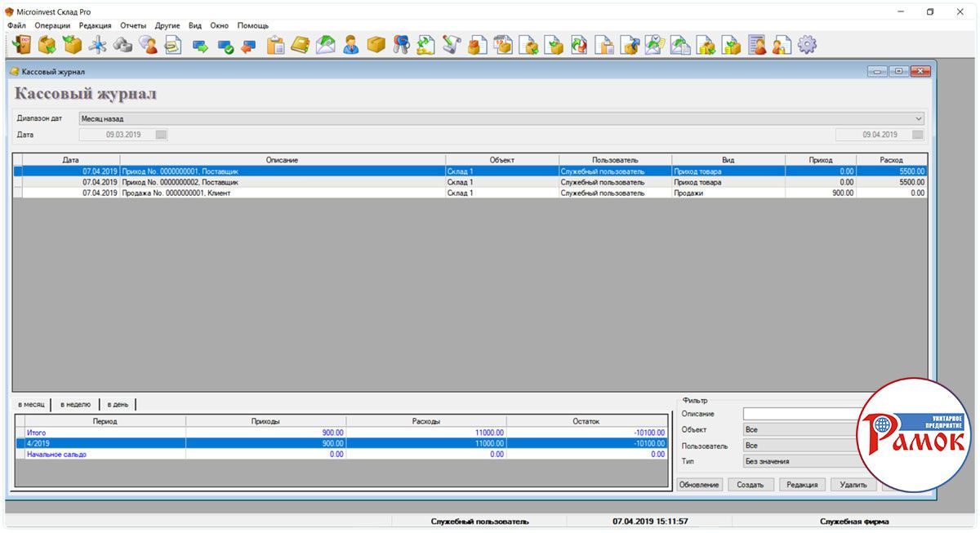
Task: Open the clipboard document toolbar icon
Action: pyautogui.click(x=275, y=45)
